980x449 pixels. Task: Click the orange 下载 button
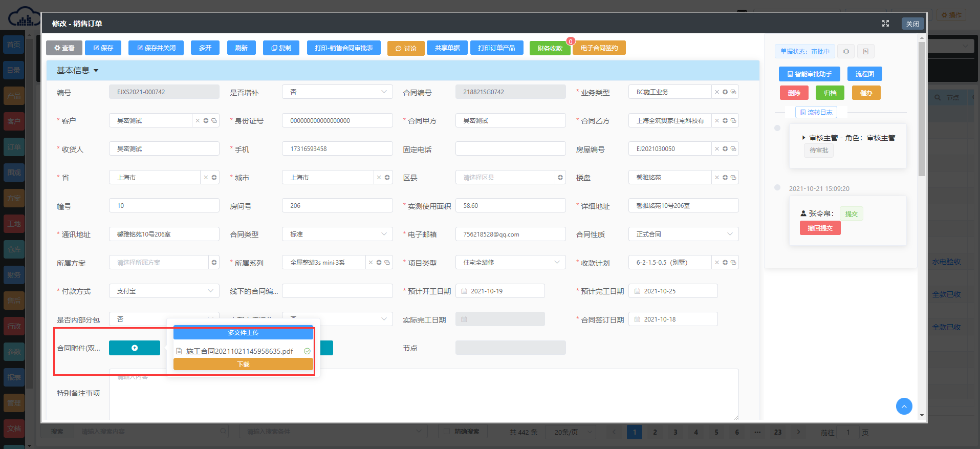tap(243, 365)
